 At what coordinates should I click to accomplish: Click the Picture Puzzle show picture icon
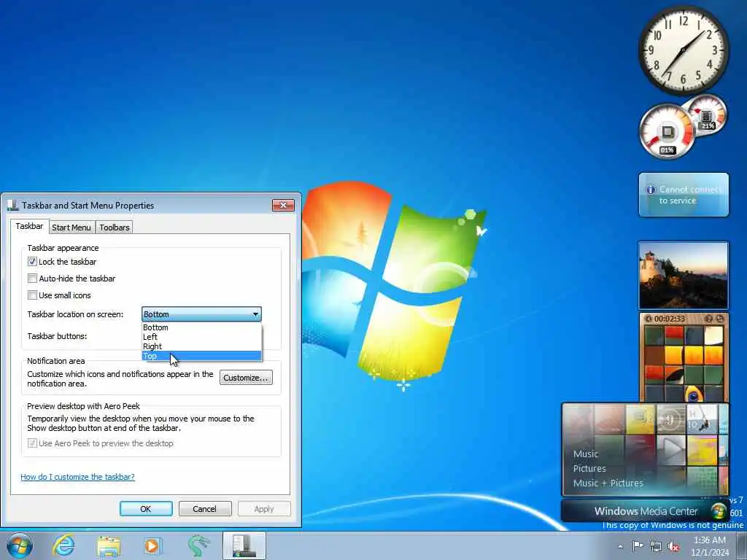(709, 319)
